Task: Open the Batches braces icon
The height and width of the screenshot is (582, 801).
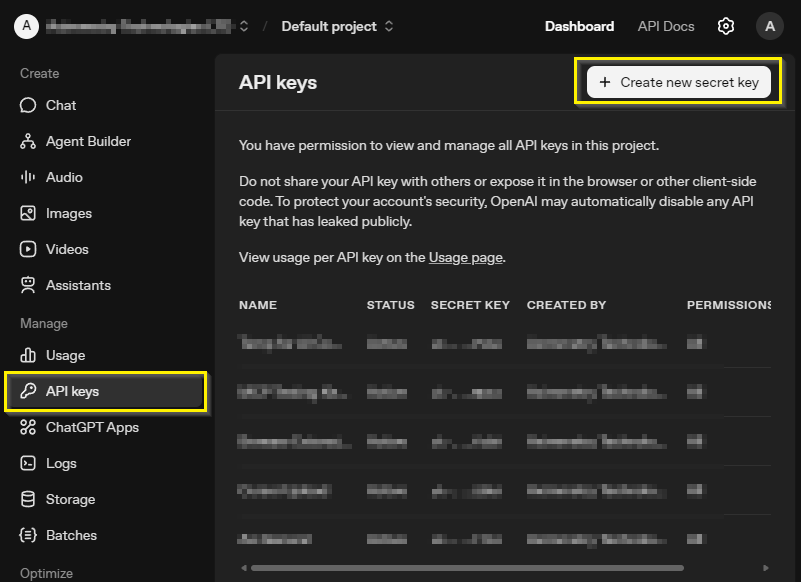Action: (x=28, y=535)
